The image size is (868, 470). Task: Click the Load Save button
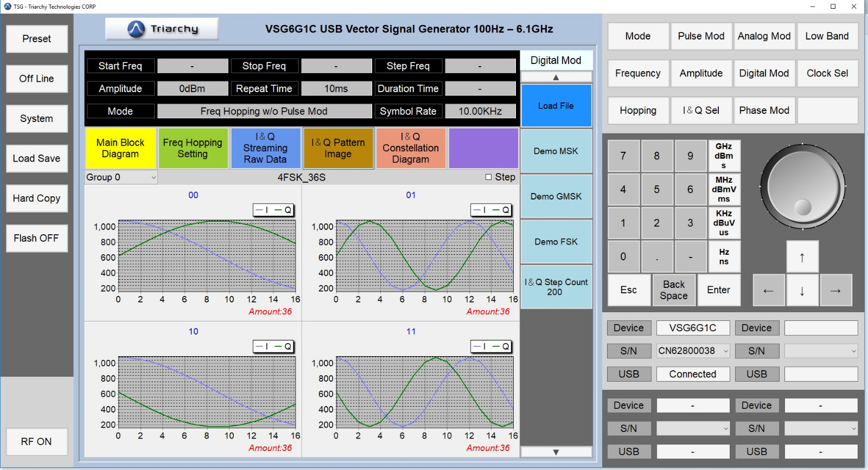coord(36,158)
